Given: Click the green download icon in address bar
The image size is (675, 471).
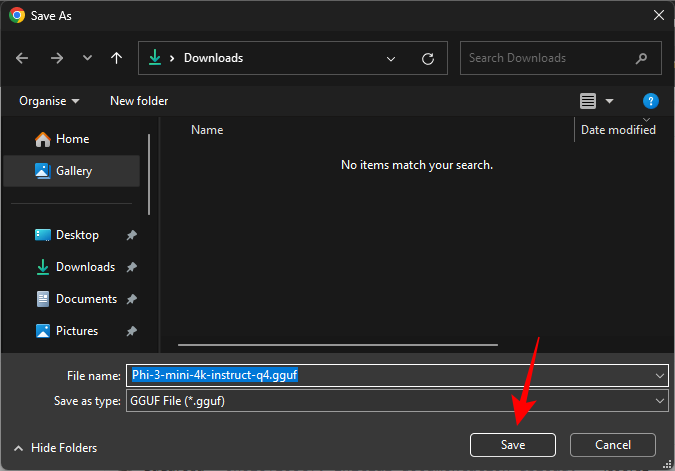Looking at the screenshot, I should click(x=155, y=58).
